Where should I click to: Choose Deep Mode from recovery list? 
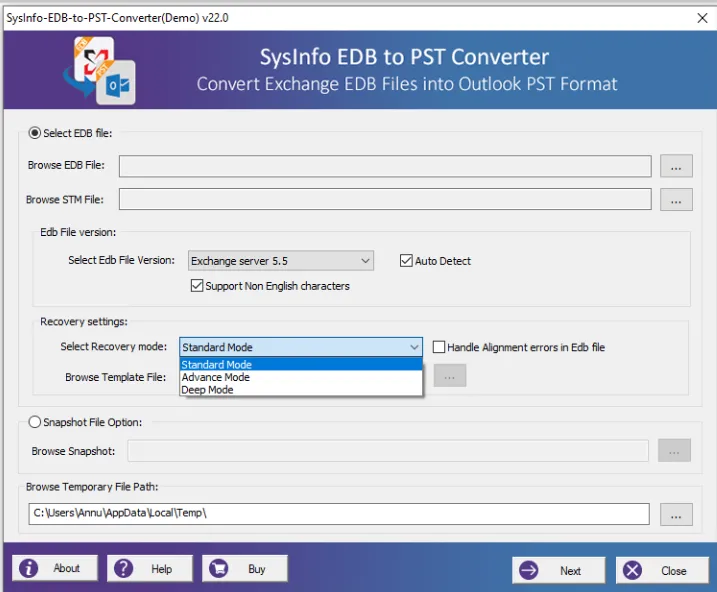tap(208, 390)
